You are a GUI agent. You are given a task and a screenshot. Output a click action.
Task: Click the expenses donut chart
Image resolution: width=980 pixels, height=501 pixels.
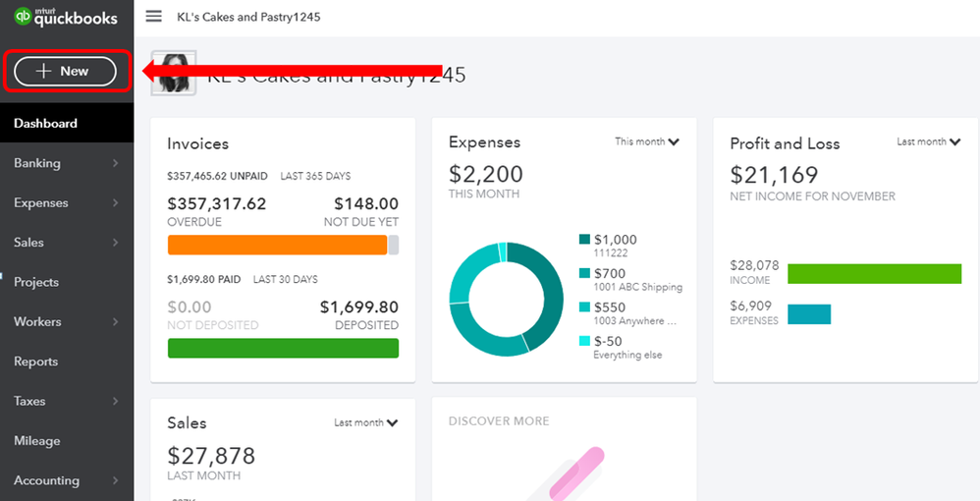pos(507,300)
